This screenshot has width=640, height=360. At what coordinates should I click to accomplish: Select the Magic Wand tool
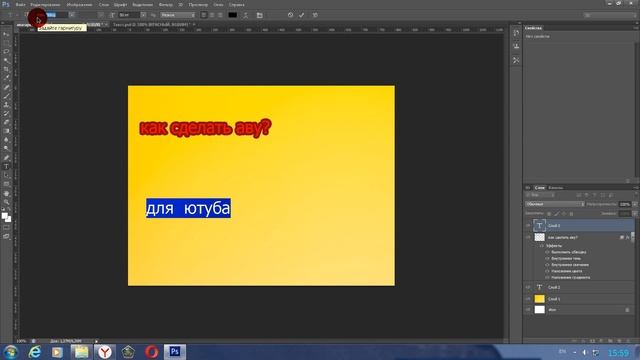click(x=6, y=60)
